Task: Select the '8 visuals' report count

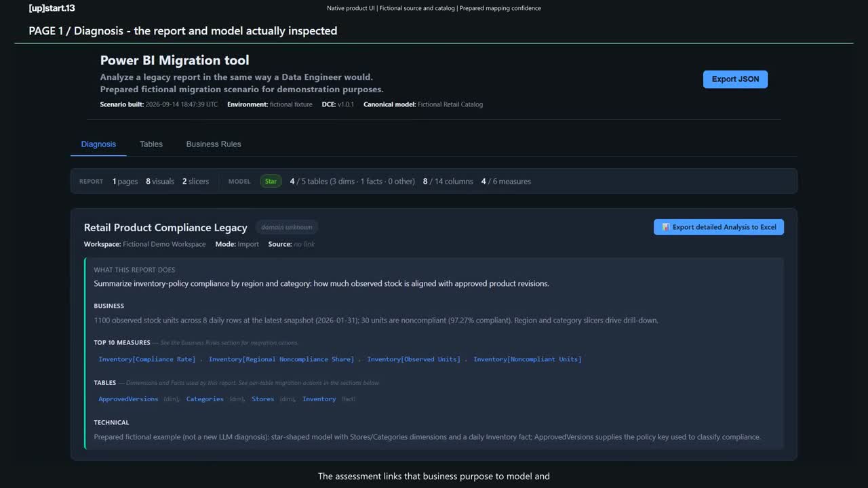Action: click(x=160, y=182)
